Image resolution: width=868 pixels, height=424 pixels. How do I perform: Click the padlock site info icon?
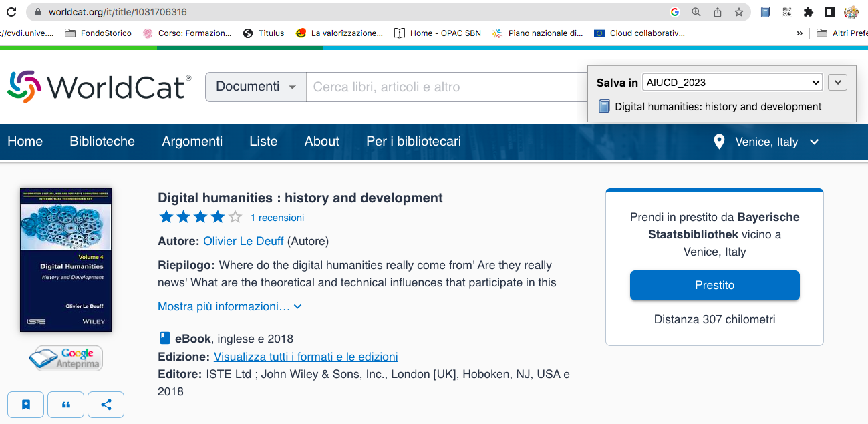point(37,12)
